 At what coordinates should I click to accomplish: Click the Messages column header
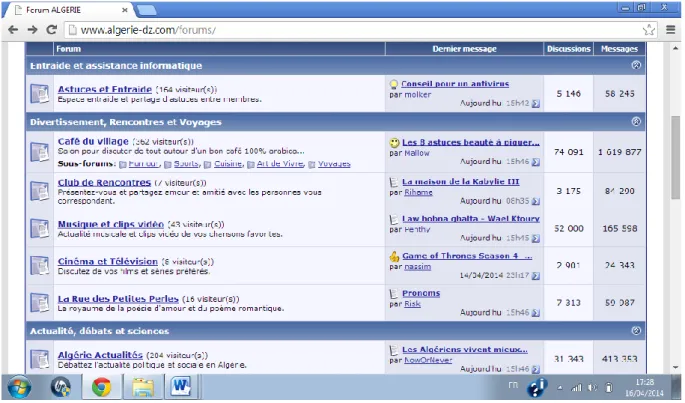(619, 49)
